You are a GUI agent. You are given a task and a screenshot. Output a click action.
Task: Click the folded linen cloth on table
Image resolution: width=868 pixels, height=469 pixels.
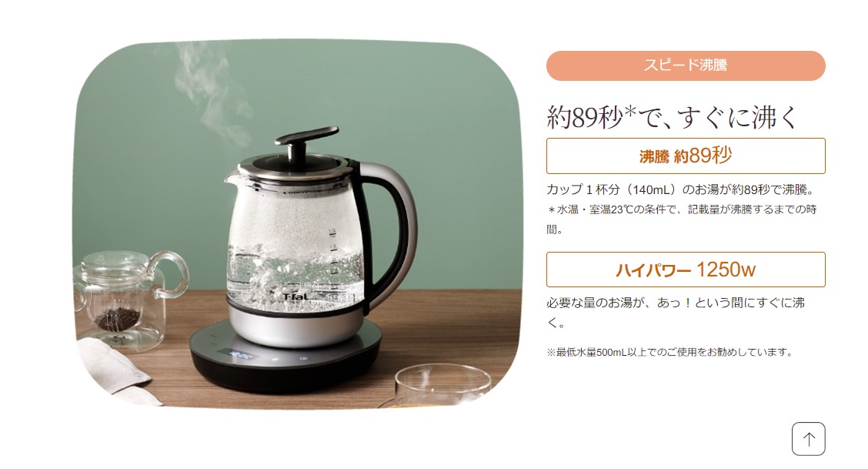click(x=113, y=370)
